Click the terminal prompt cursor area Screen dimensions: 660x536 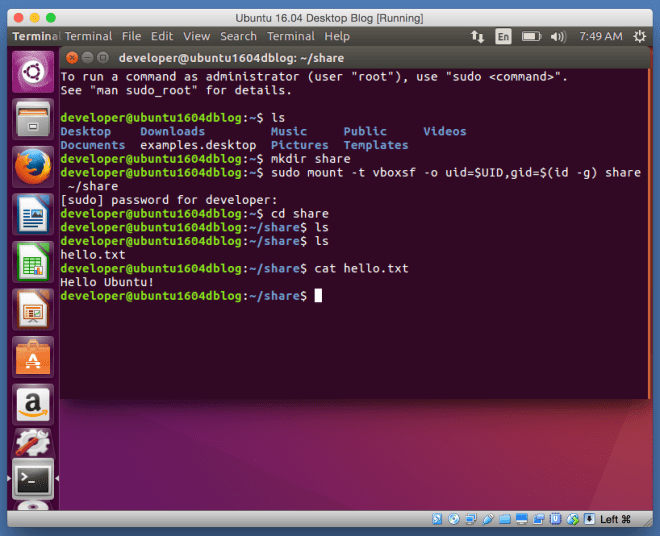click(318, 296)
